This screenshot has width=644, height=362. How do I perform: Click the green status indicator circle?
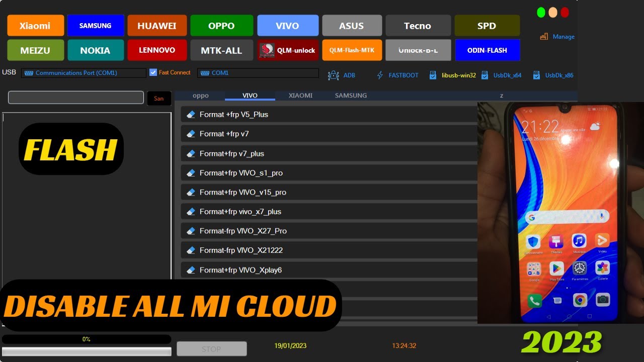541,13
